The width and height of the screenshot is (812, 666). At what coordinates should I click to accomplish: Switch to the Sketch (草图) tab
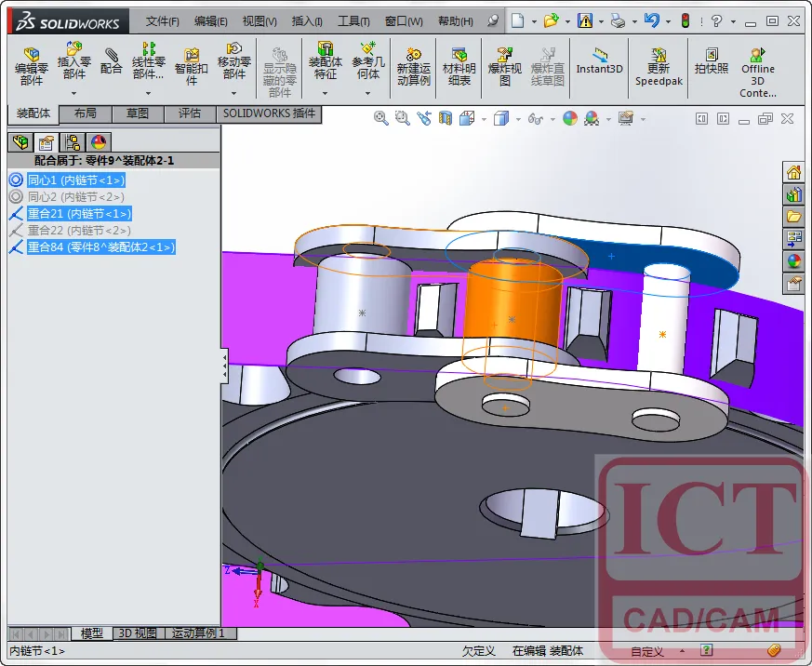point(138,113)
